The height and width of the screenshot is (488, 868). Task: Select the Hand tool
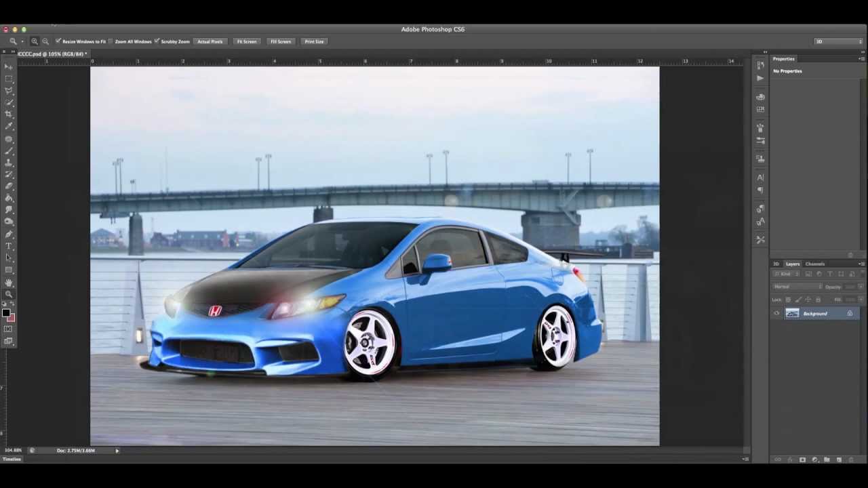click(8, 282)
